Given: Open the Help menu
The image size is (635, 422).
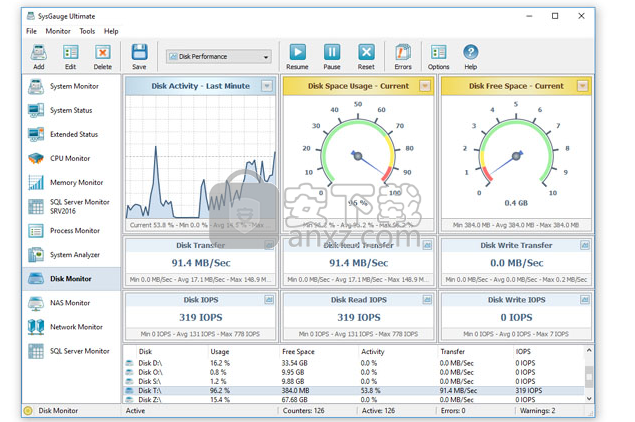Looking at the screenshot, I should (111, 31).
